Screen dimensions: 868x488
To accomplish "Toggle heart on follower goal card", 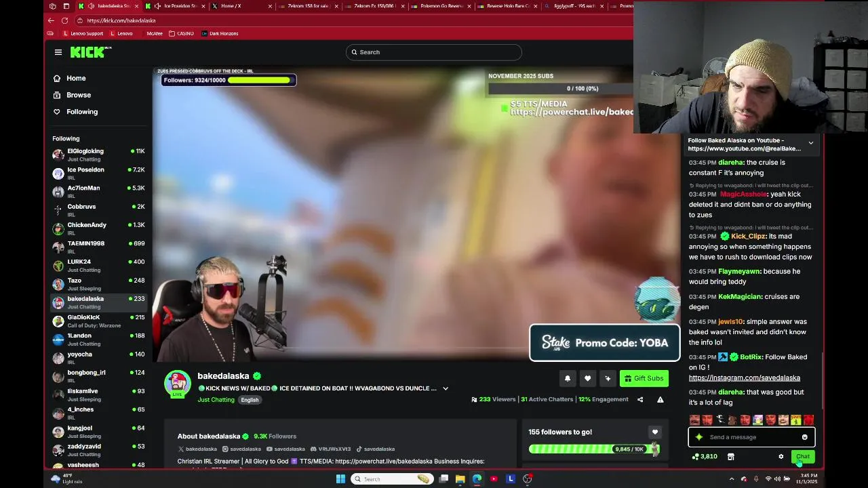I will 654,432.
